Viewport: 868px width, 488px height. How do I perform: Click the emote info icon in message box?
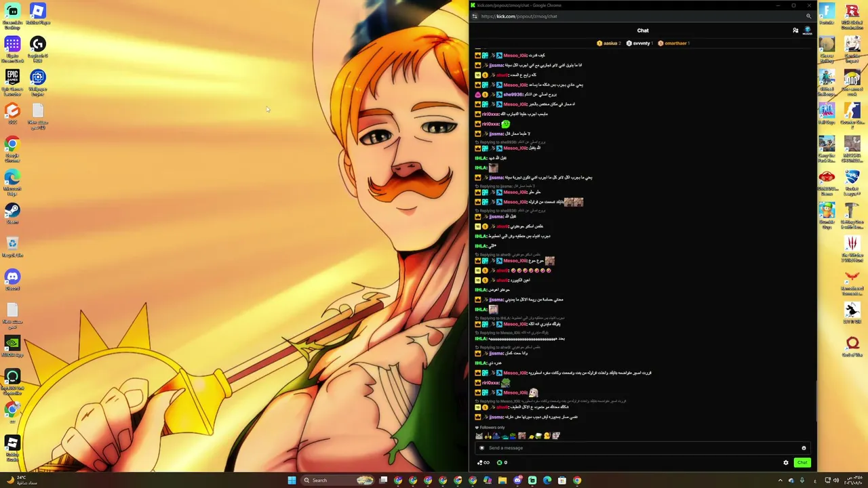(x=804, y=448)
